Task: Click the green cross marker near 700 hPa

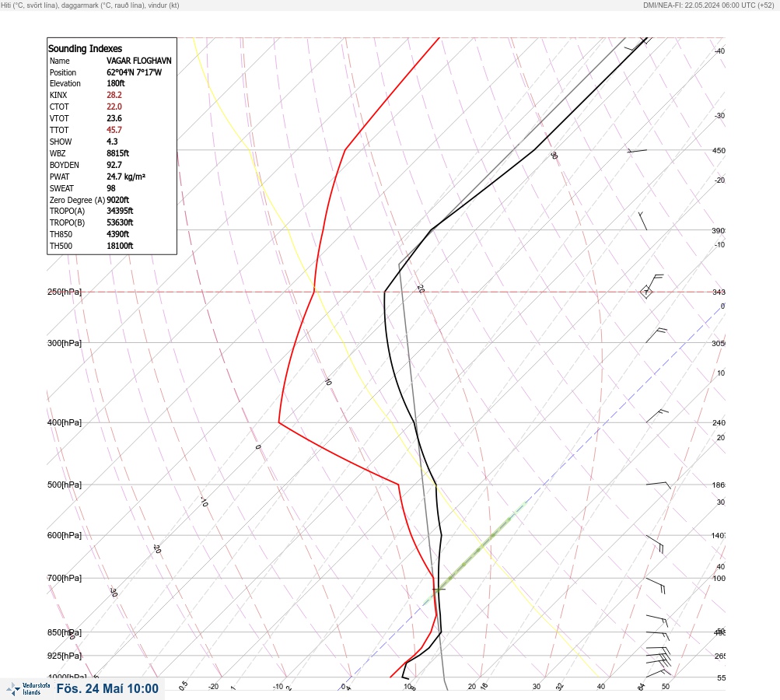Action: [438, 590]
